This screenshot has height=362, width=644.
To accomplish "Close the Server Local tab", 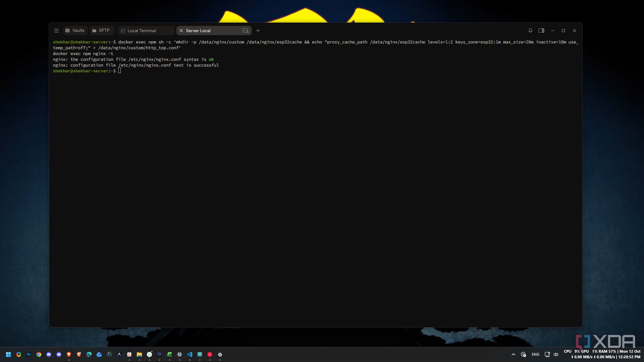I will (x=181, y=30).
